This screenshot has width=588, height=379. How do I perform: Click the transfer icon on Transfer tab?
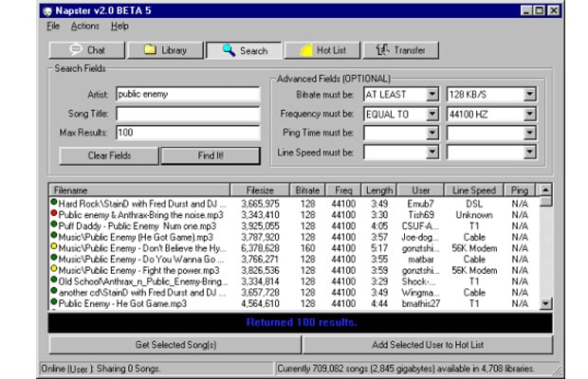[x=382, y=50]
